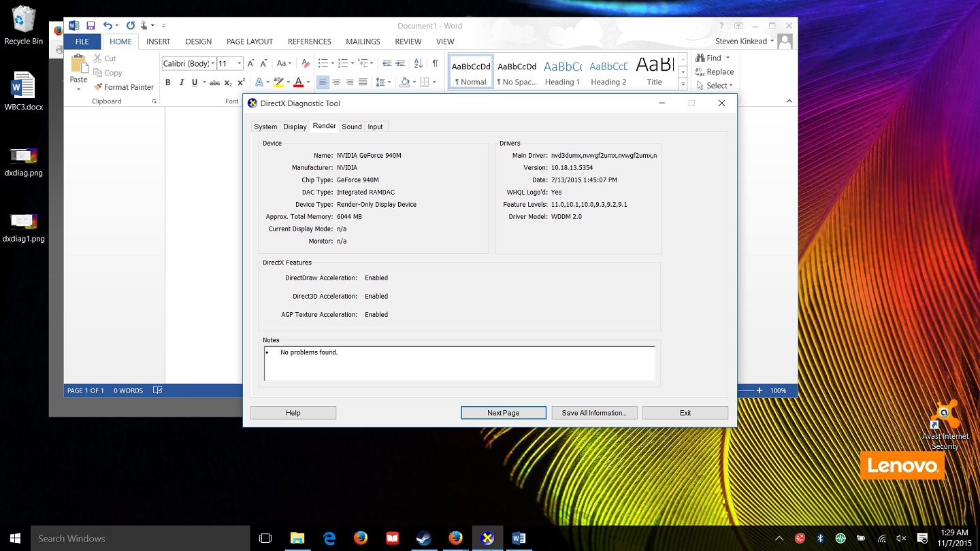Apply red Font Color button
The image size is (980, 551).
click(298, 82)
